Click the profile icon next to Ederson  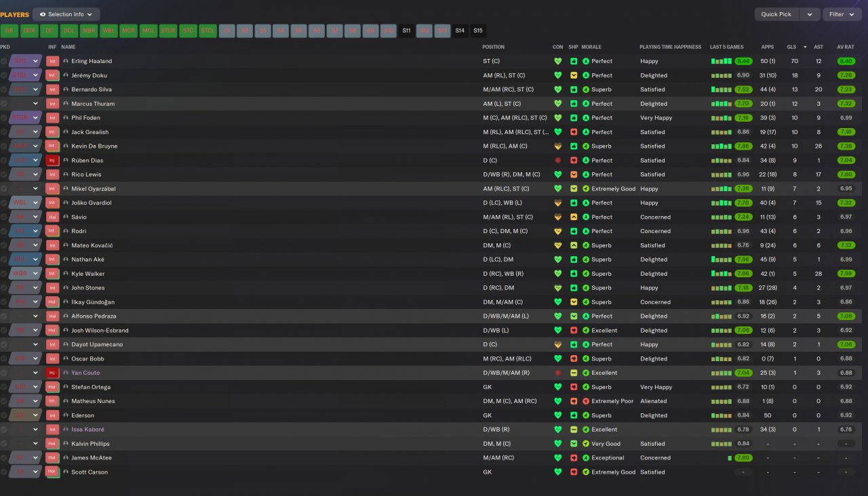pos(66,415)
